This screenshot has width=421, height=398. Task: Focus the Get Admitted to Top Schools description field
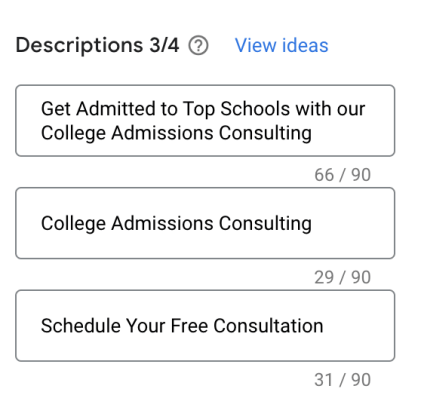[205, 121]
